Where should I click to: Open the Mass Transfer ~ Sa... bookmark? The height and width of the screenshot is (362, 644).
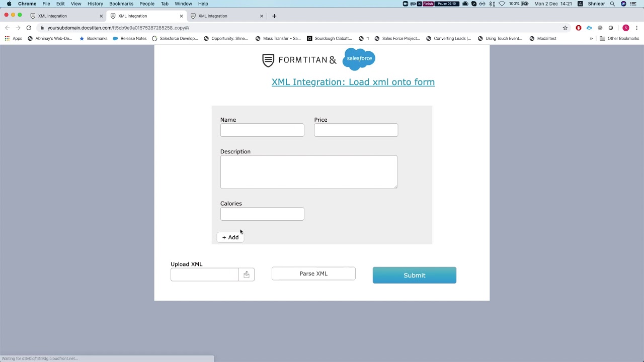278,38
